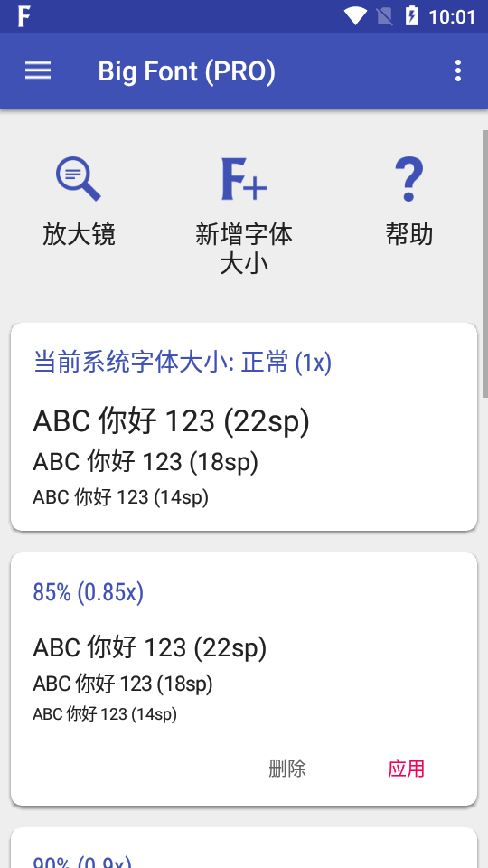Image resolution: width=488 pixels, height=868 pixels.
Task: Select the 新增字体大小 label
Action: [243, 250]
